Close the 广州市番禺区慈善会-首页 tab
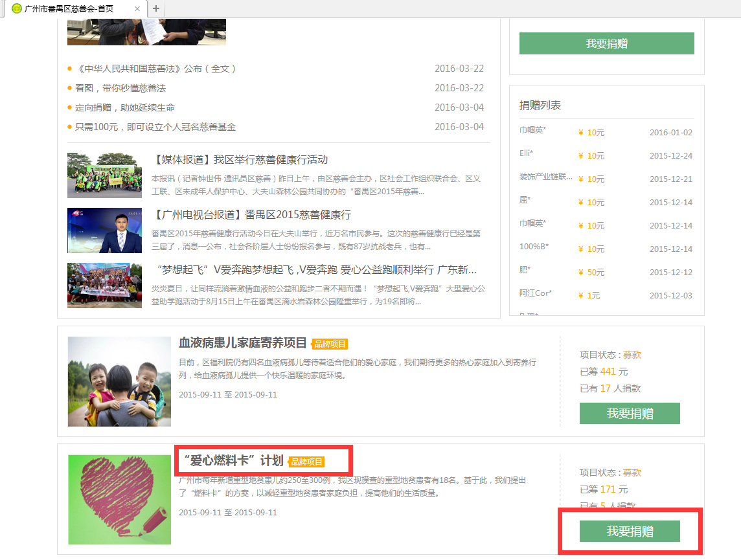 (x=137, y=8)
